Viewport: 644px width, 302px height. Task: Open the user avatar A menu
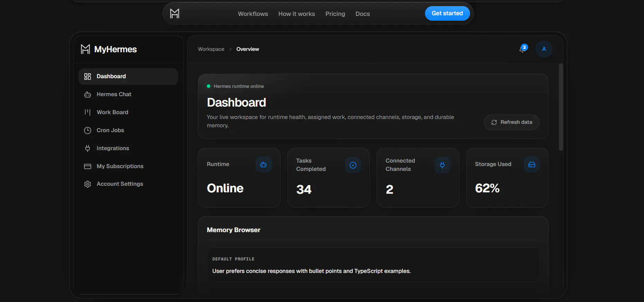pyautogui.click(x=544, y=49)
